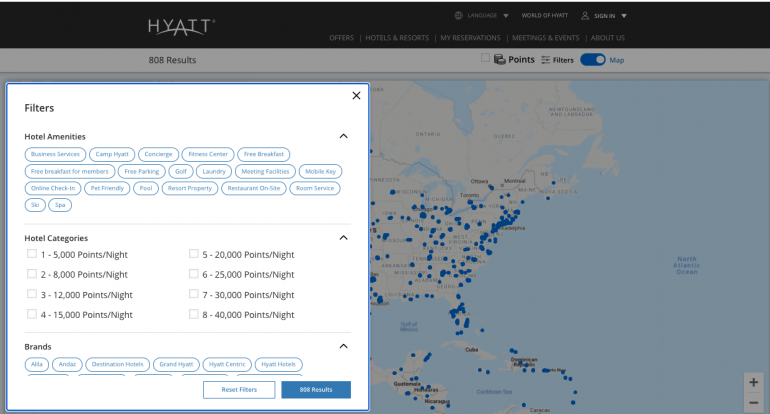Click the sign in user icon
770x414 pixels.
click(585, 16)
